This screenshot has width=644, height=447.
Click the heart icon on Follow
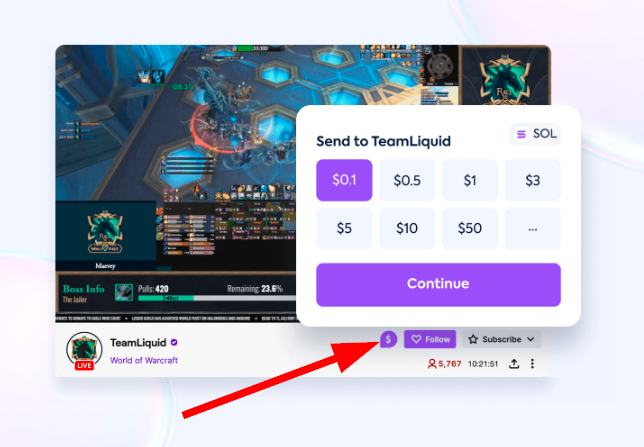click(x=416, y=339)
